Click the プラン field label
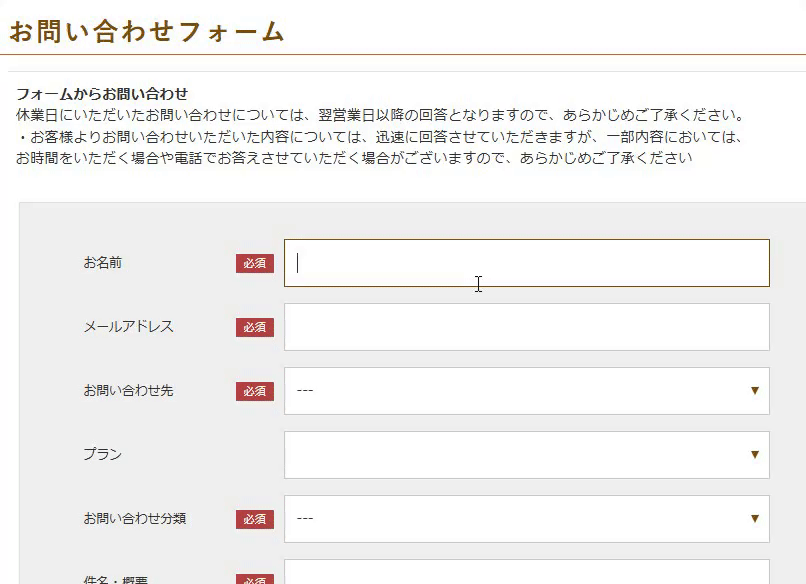The width and height of the screenshot is (806, 584). pyautogui.click(x=103, y=454)
